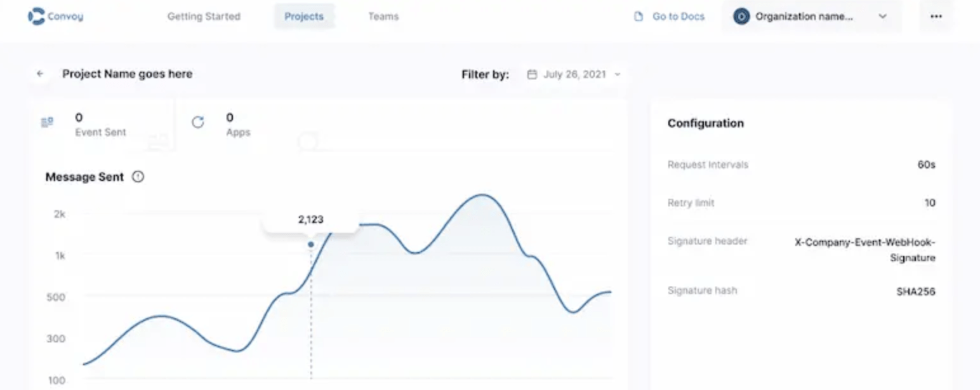Viewport: 980px width, 390px height.
Task: Click the SHA256 signature hash value
Action: pyautogui.click(x=915, y=292)
